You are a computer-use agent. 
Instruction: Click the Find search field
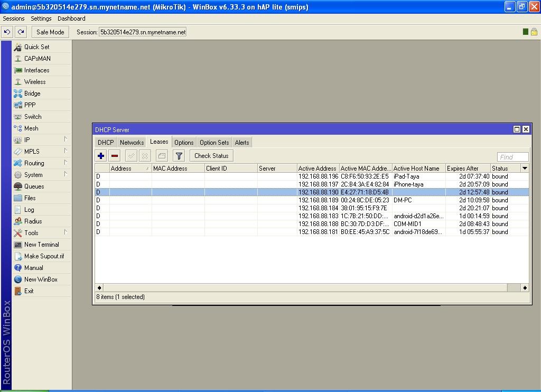512,157
